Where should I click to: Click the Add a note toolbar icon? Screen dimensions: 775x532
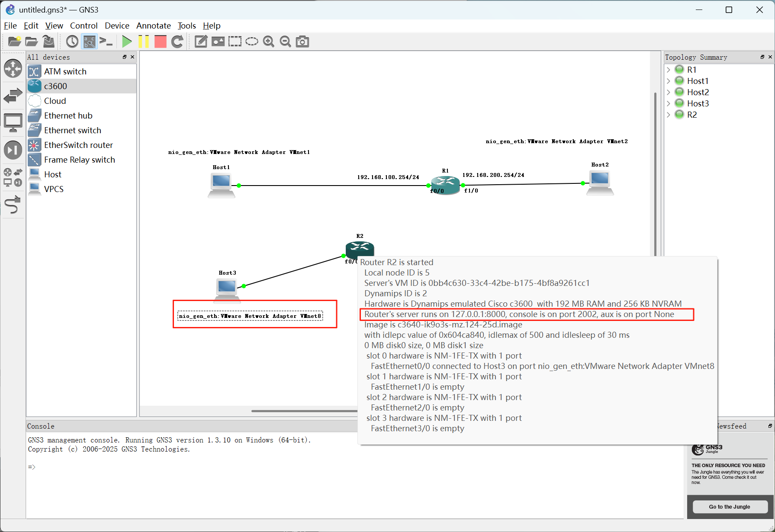(201, 42)
